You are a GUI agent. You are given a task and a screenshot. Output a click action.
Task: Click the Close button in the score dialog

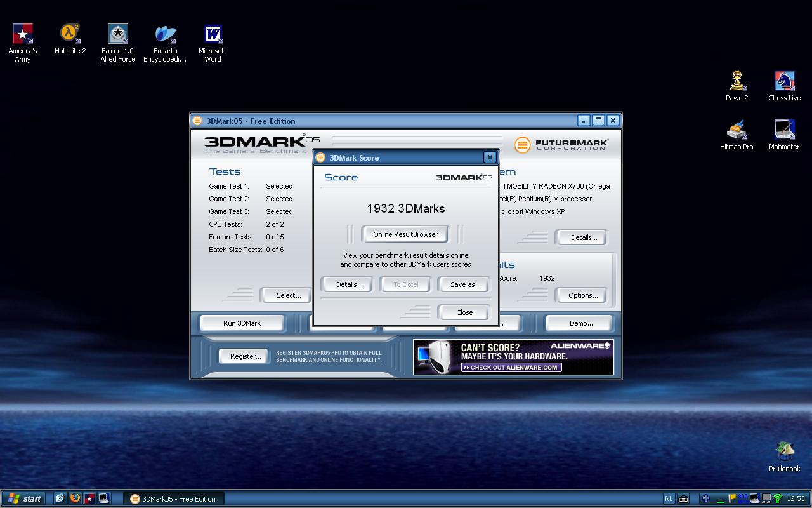(x=464, y=312)
